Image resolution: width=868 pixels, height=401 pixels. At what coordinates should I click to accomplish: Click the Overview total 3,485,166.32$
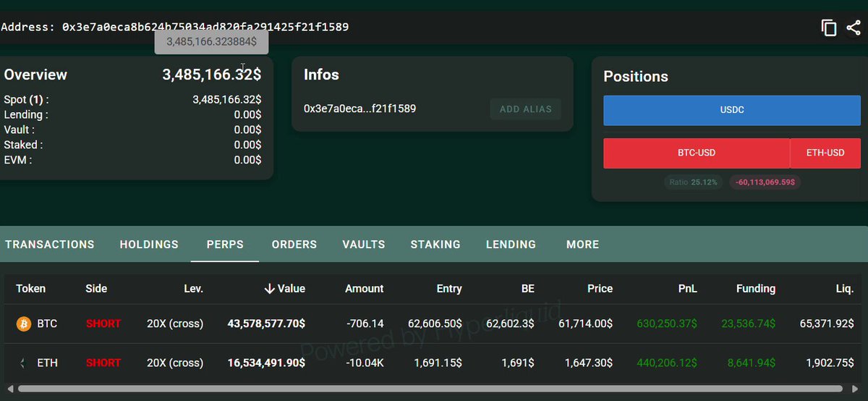(212, 75)
